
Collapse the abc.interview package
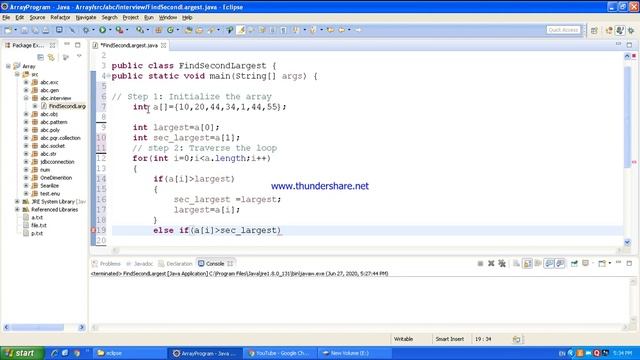(x=26, y=98)
